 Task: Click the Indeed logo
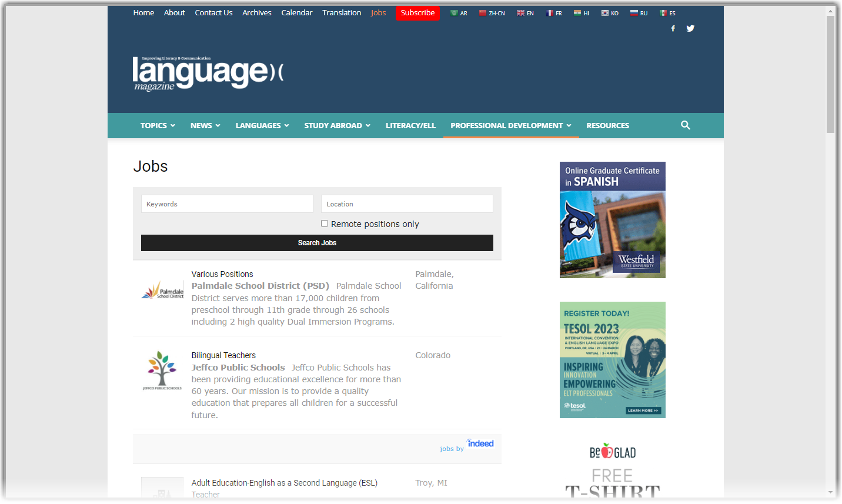pyautogui.click(x=480, y=443)
